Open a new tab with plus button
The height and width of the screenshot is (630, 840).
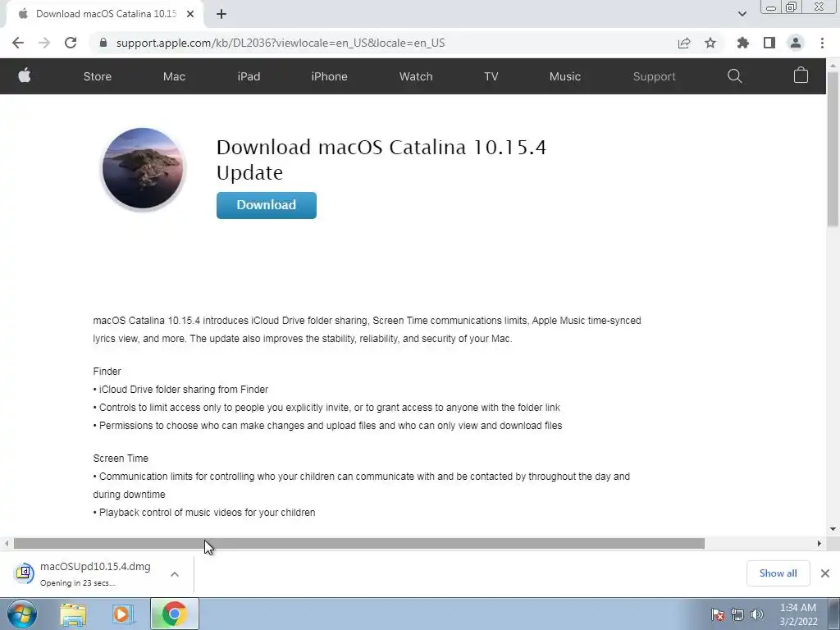221,14
